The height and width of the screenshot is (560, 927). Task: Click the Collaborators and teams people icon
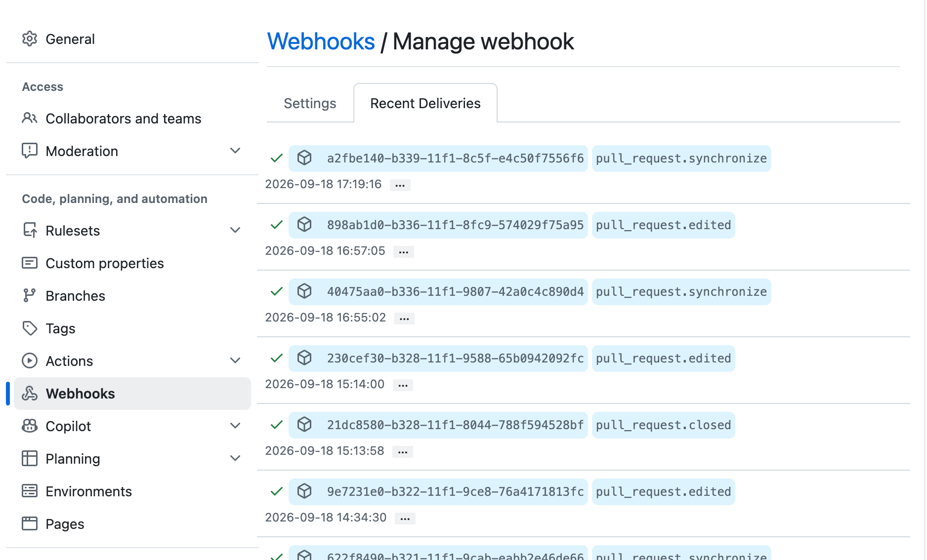(x=30, y=119)
